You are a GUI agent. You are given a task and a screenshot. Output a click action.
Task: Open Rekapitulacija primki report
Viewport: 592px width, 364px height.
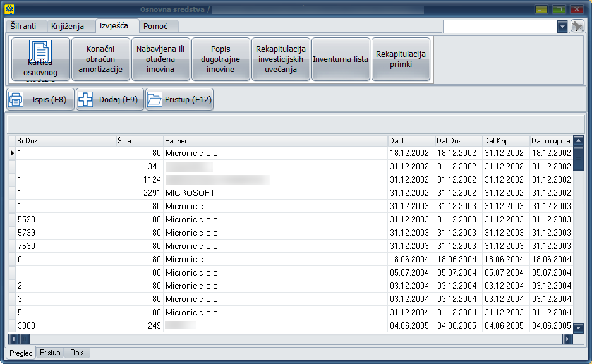click(x=401, y=59)
